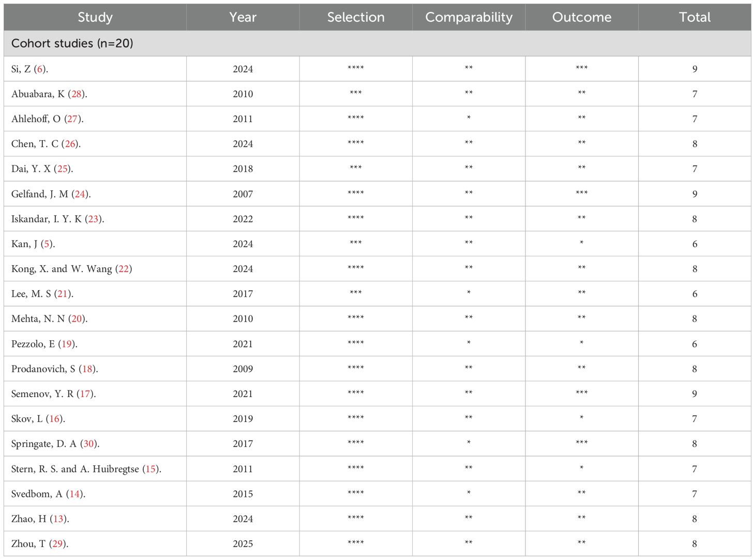The image size is (755, 560).
Task: Select total score 9 in Semenov row
Action: tap(694, 394)
